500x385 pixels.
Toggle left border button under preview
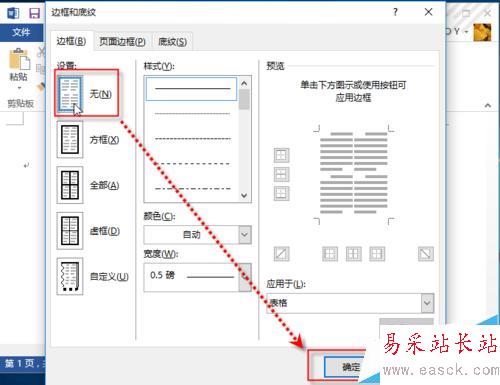point(330,254)
